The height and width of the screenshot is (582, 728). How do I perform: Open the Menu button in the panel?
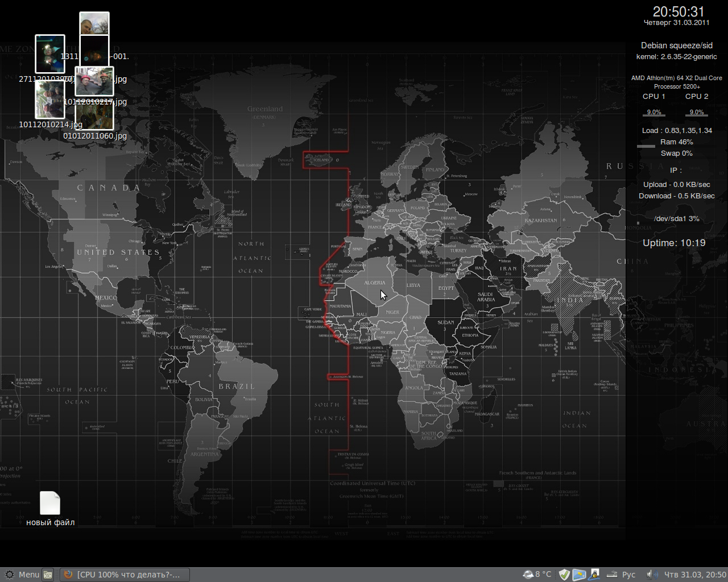point(28,575)
